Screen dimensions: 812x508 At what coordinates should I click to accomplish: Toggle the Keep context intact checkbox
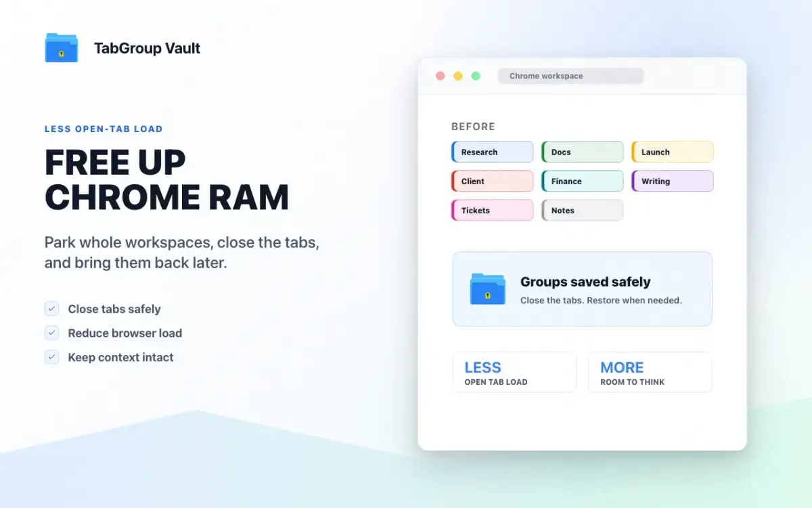pyautogui.click(x=52, y=357)
